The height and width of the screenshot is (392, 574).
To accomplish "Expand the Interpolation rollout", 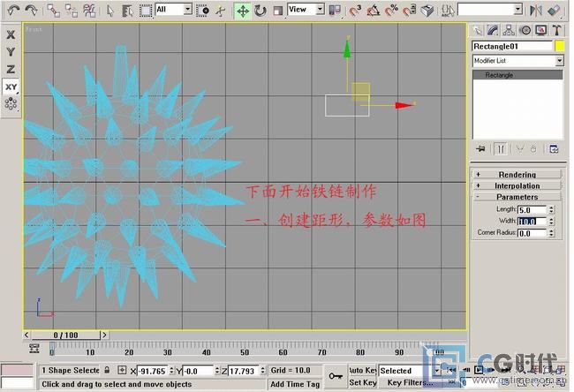I will (x=517, y=185).
